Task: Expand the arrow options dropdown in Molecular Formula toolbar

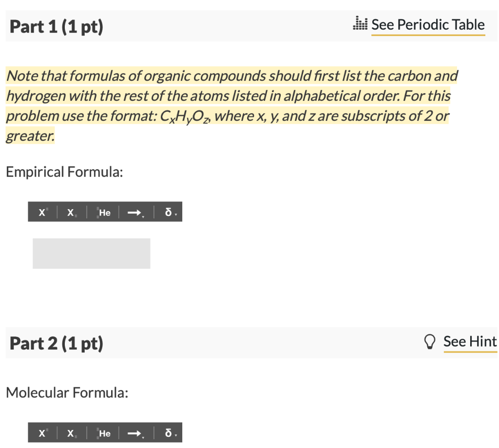Action: 143,435
